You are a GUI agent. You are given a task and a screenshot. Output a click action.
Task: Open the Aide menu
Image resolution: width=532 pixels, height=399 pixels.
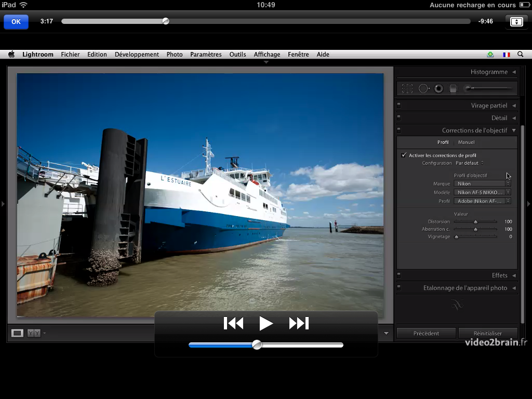(323, 54)
